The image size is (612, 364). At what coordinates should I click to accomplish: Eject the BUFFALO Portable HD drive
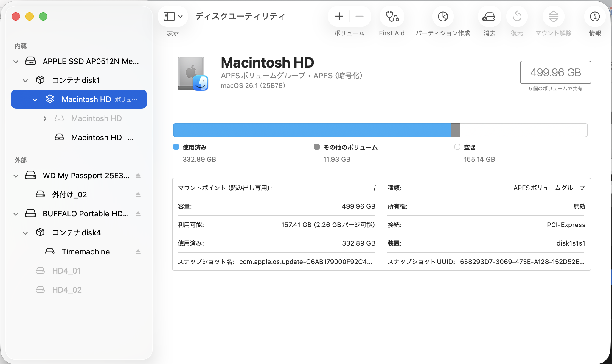[x=138, y=214]
